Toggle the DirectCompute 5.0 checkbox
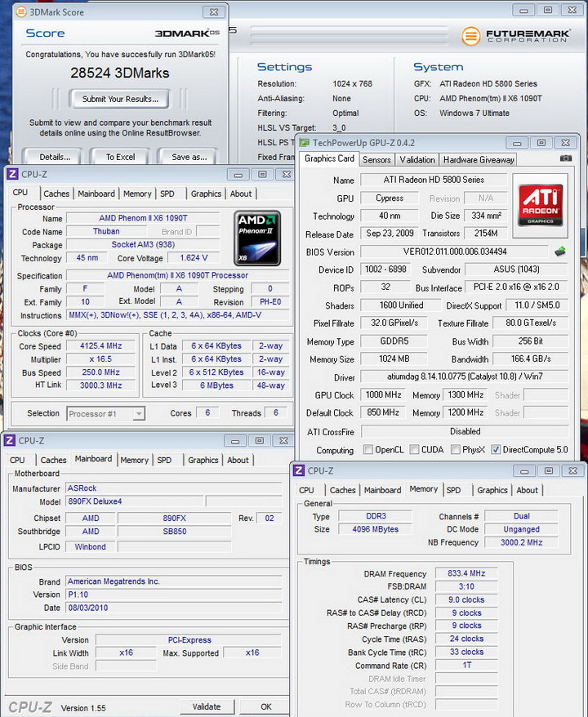588x717 pixels. [496, 449]
